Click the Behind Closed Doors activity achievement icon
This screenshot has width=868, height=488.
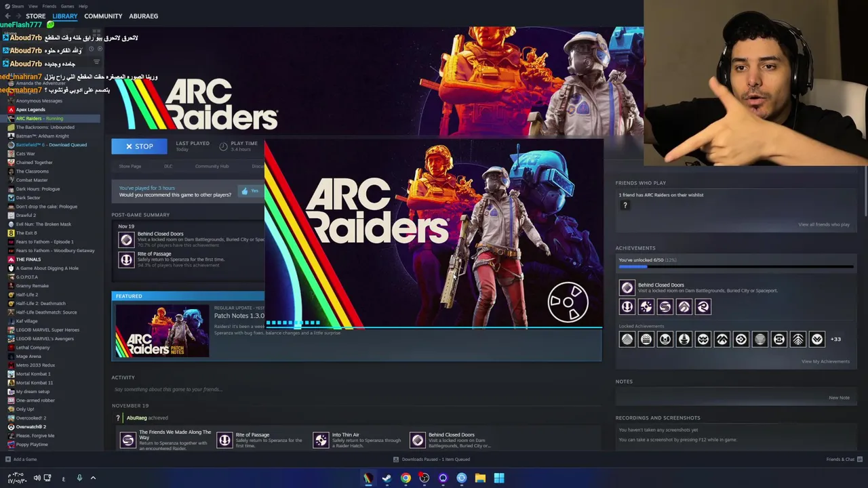418,441
